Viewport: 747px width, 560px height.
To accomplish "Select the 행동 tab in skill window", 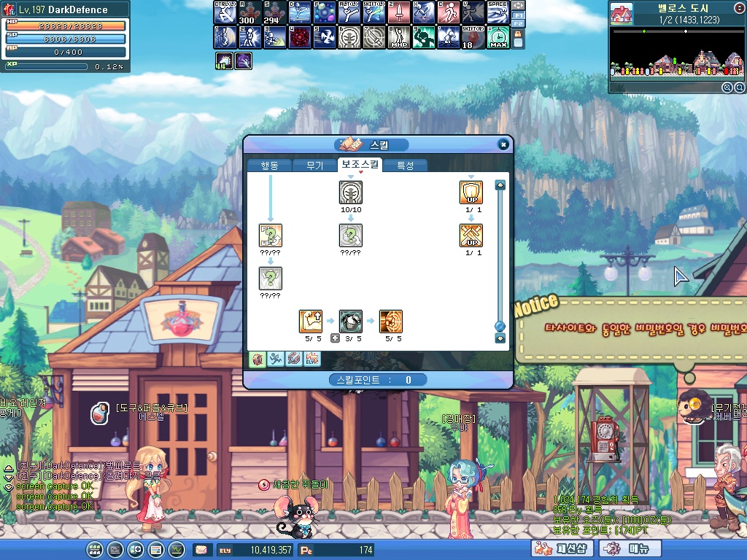I will [x=269, y=166].
